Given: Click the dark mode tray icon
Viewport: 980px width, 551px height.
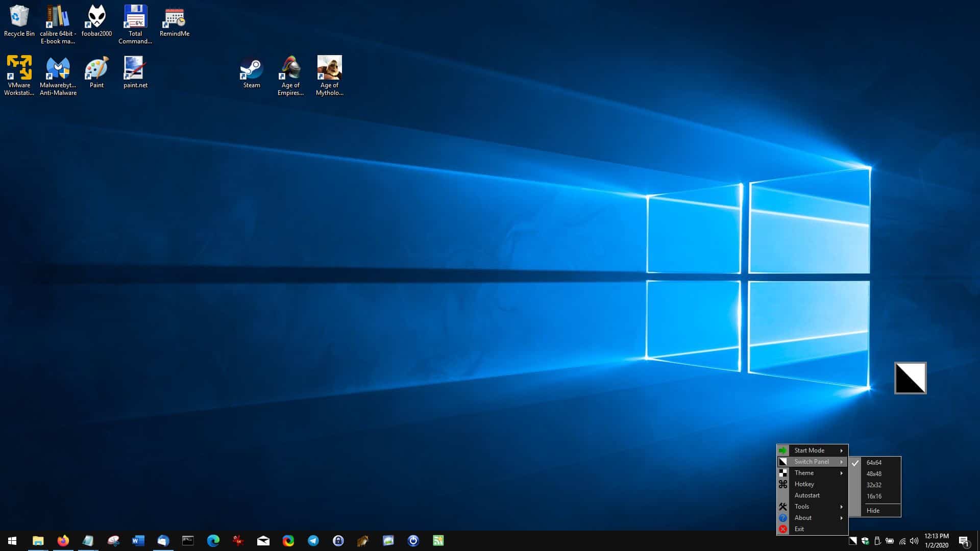Looking at the screenshot, I should pos(852,541).
